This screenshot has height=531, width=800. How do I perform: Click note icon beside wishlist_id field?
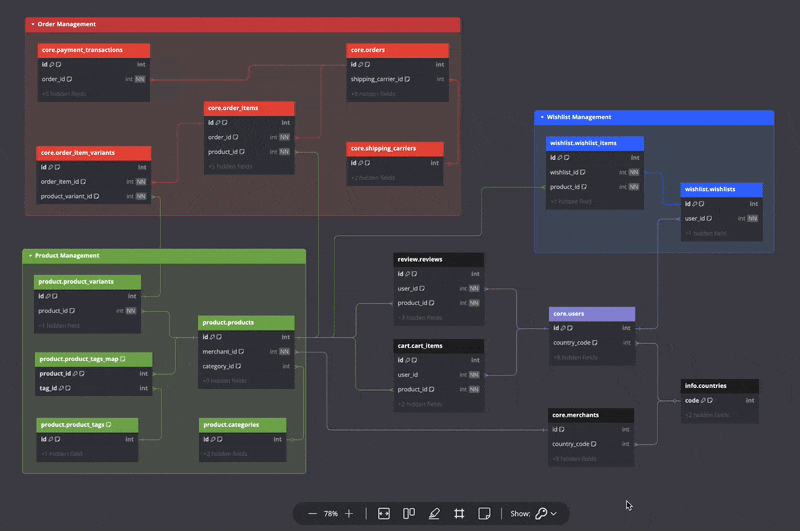[583, 172]
